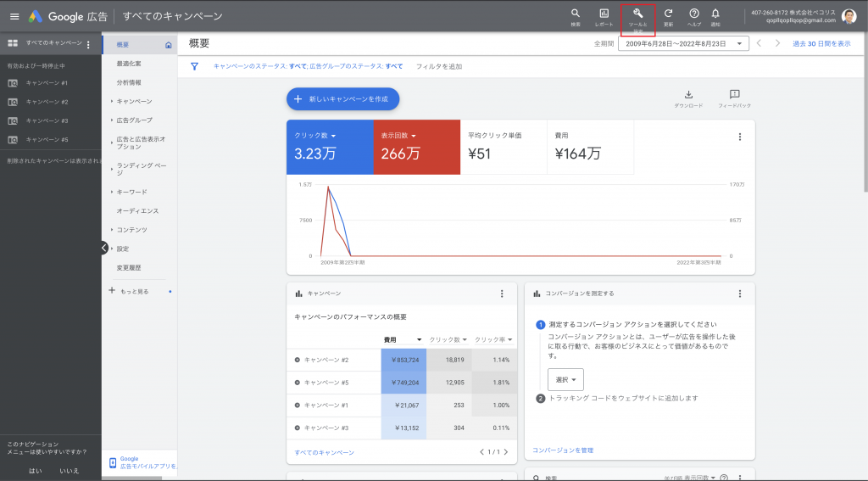868x481 pixels.
Task: Click the account profile avatar
Action: (849, 17)
